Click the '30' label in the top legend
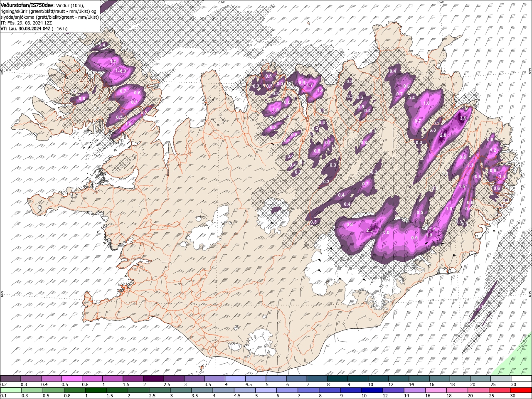This screenshot has width=532, height=399. (x=513, y=384)
